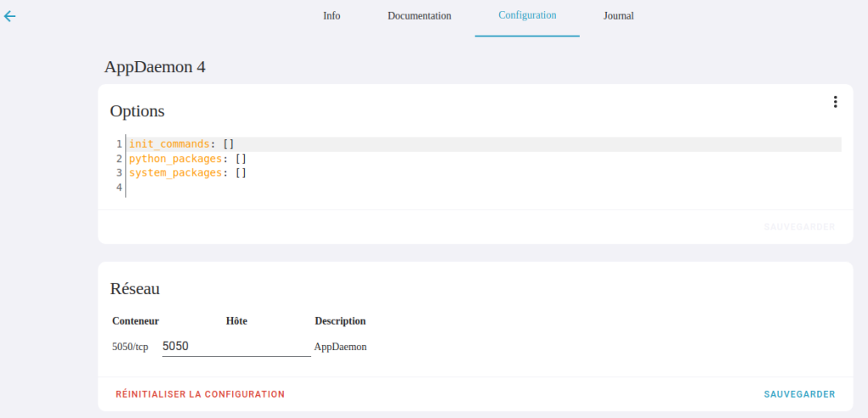868x418 pixels.
Task: Click the Hôte column header
Action: tap(236, 321)
